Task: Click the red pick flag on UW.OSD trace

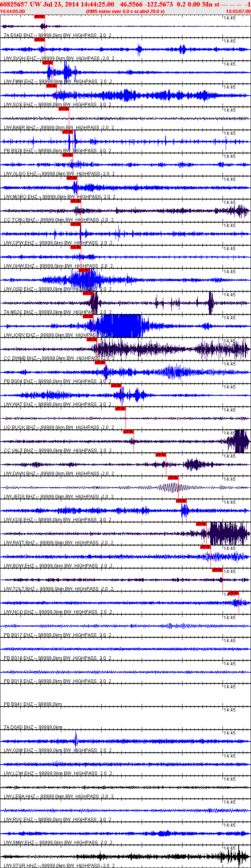Action: coord(84,270)
